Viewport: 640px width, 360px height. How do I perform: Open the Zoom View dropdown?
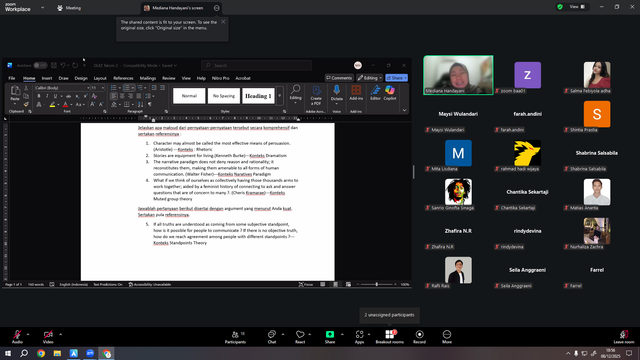577,7
